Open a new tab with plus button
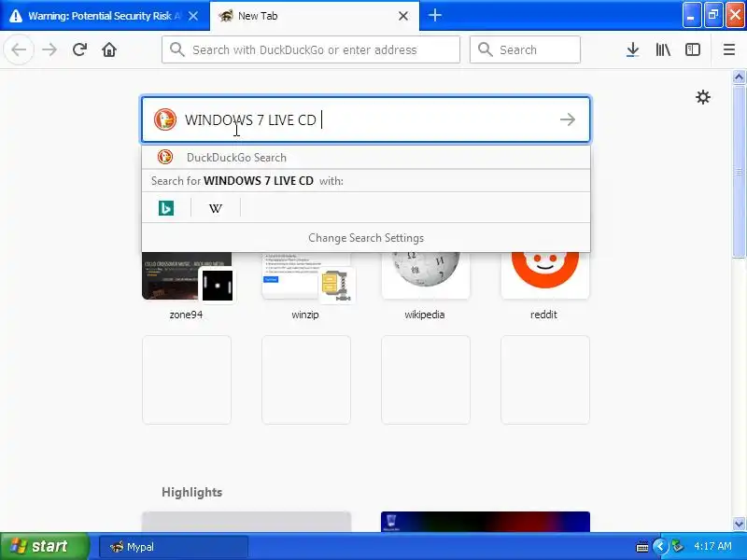 (434, 15)
